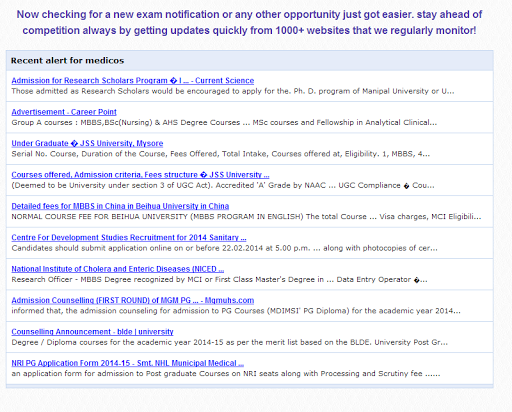This screenshot has width=512, height=412.
Task: Click the purple exam notification headline text
Action: 249,22
